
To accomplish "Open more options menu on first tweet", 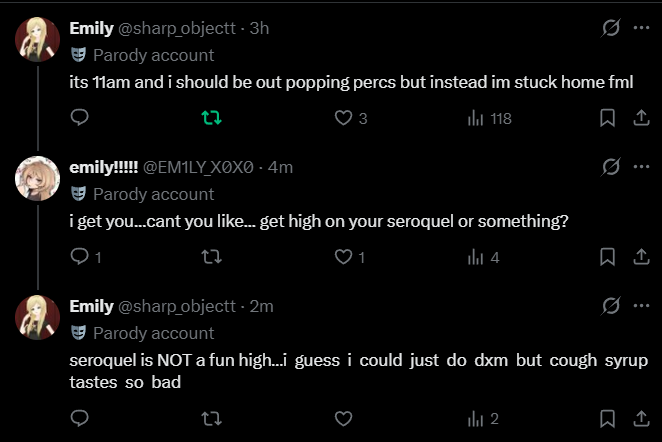I will 641,28.
